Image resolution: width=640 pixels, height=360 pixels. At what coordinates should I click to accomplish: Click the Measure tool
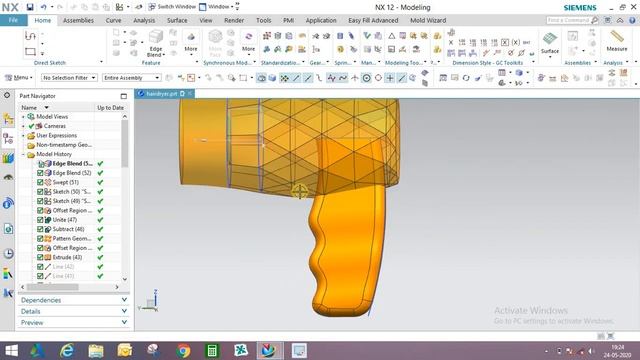pyautogui.click(x=617, y=41)
